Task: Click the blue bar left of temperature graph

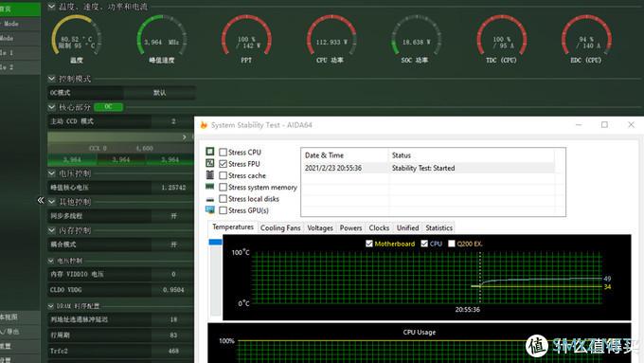Action: pos(215,242)
